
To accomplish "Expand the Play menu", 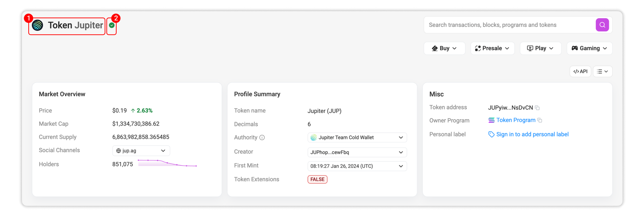I will coord(540,48).
